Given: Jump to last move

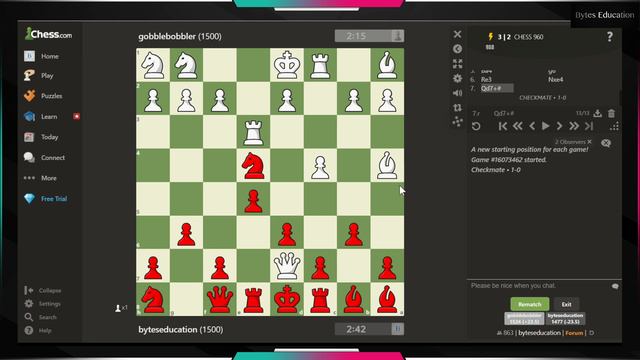Looking at the screenshot, I should pos(589,126).
